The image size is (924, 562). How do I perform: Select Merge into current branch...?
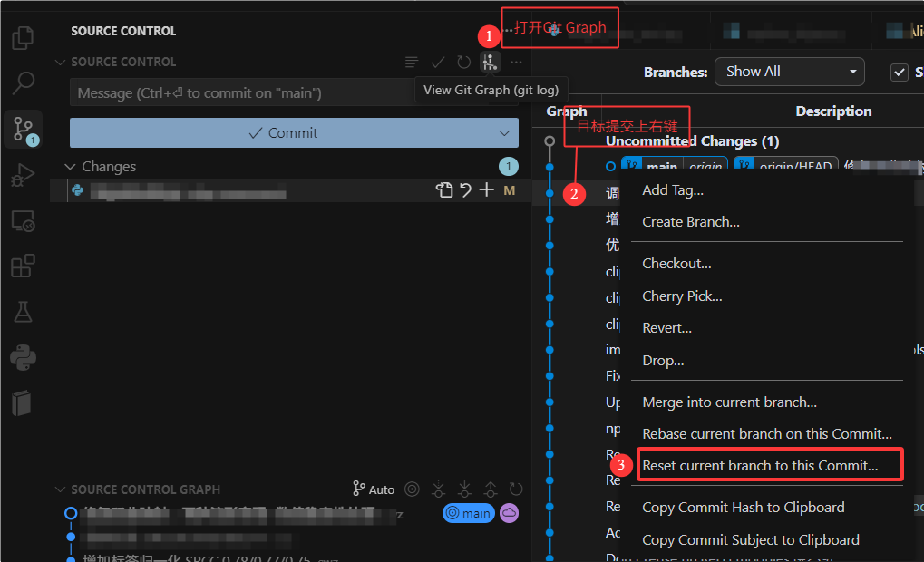[x=730, y=402]
